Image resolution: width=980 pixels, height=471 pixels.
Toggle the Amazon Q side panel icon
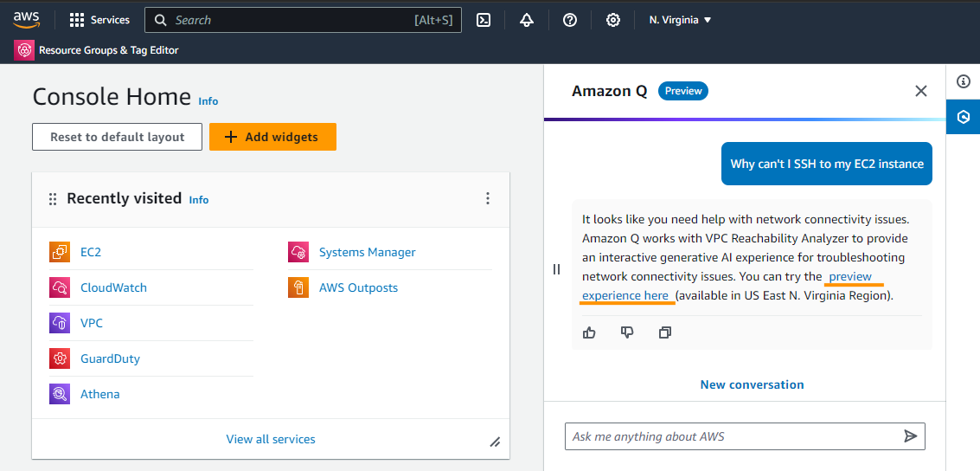(964, 117)
